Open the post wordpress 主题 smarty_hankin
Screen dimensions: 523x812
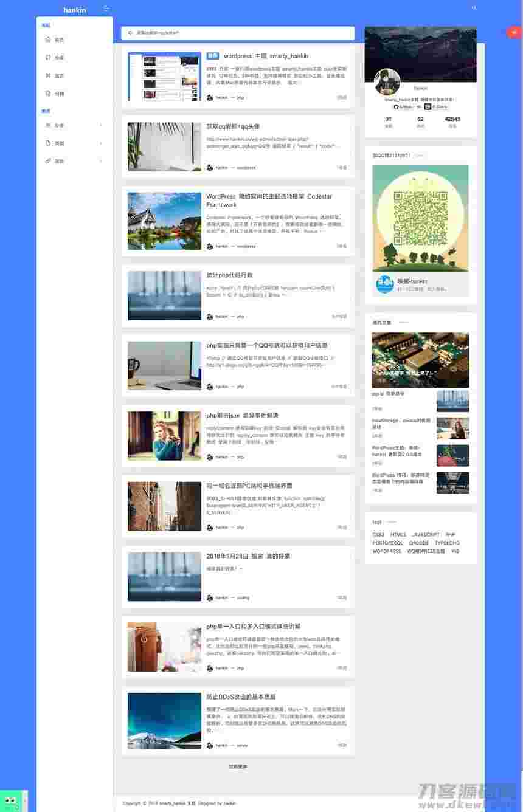click(x=266, y=56)
